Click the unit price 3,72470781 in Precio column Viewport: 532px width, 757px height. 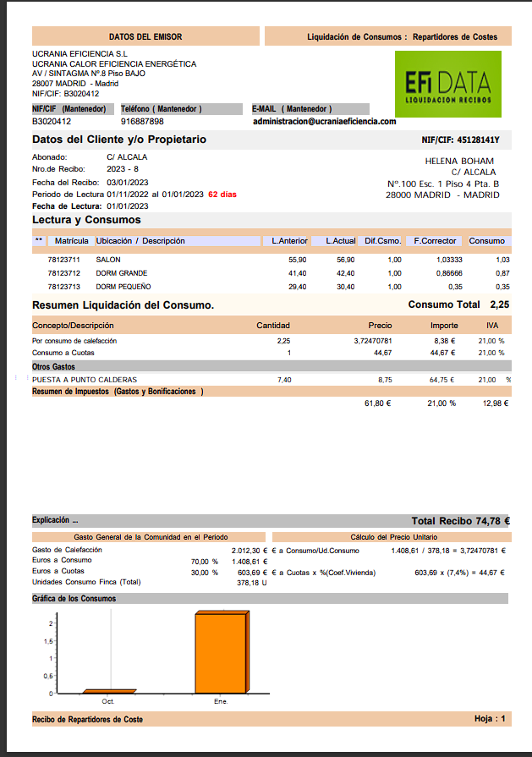pyautogui.click(x=373, y=341)
